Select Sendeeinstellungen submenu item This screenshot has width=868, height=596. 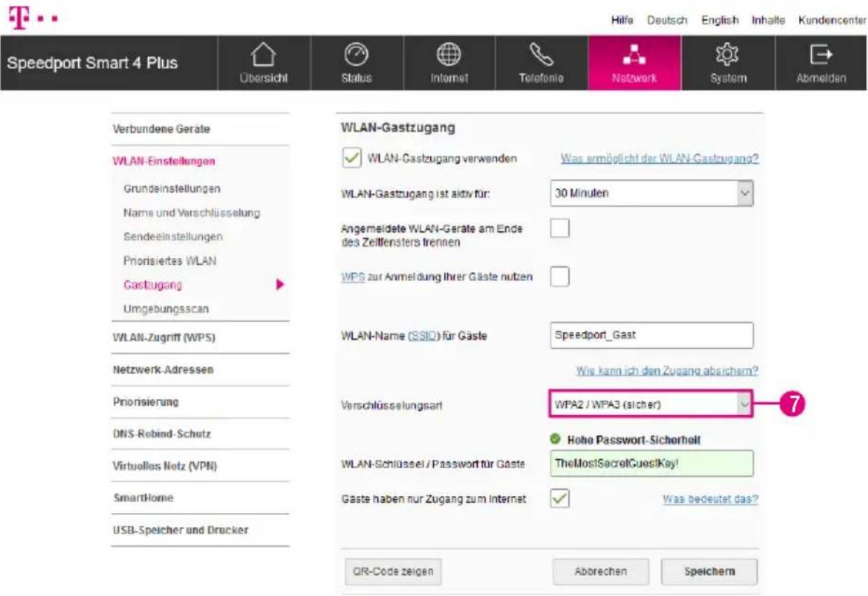click(x=173, y=237)
